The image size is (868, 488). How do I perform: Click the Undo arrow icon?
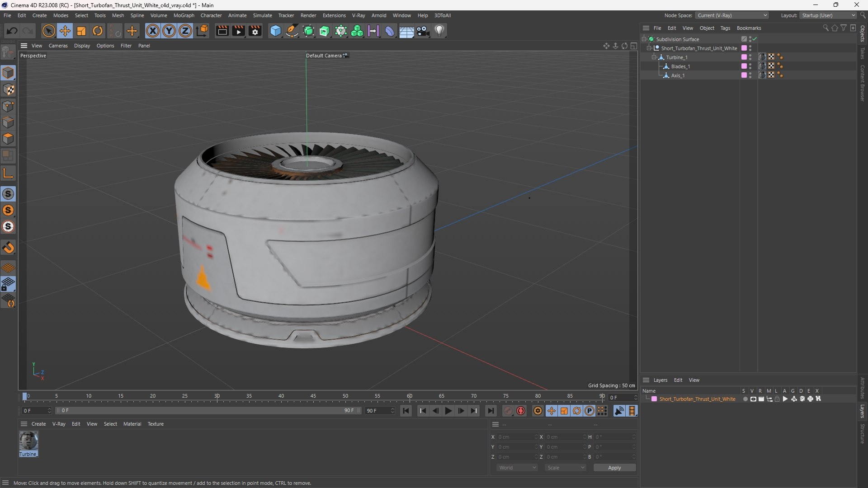pos(12,31)
